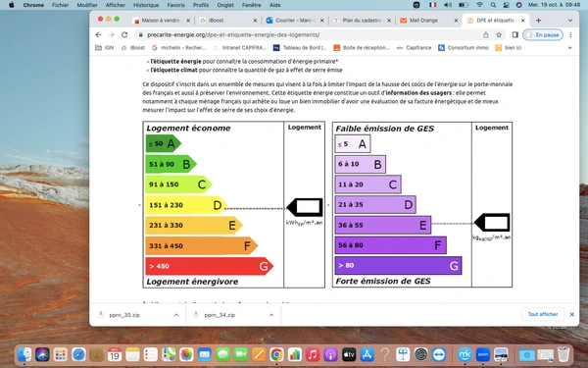Open the Boîte de réception bookmark
Image resolution: width=588 pixels, height=368 pixels.
pos(362,48)
